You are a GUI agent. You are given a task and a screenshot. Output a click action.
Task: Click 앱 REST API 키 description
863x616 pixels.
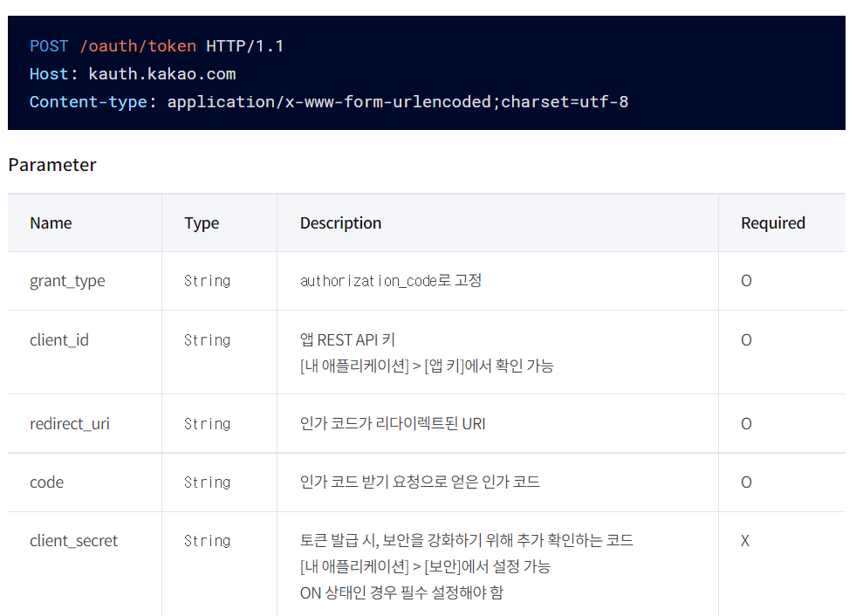pos(347,339)
